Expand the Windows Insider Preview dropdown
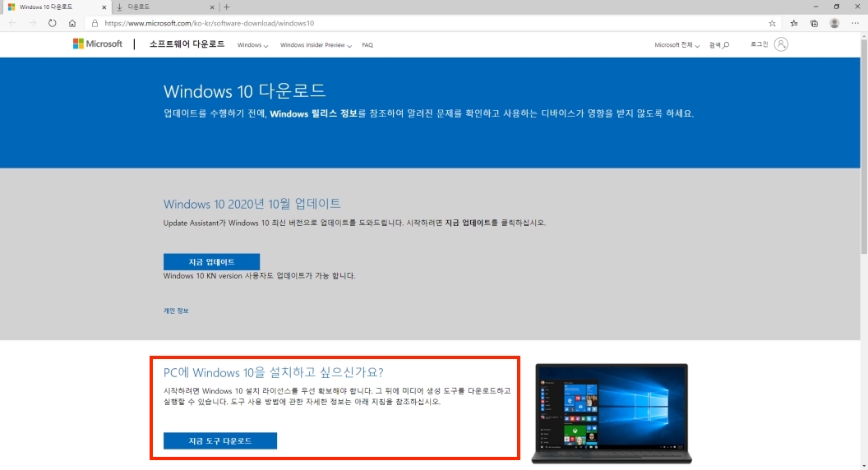 (x=316, y=45)
